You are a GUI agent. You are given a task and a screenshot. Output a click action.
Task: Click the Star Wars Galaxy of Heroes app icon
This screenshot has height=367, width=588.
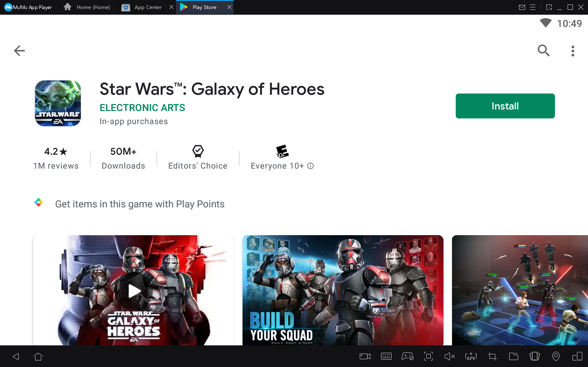(58, 103)
